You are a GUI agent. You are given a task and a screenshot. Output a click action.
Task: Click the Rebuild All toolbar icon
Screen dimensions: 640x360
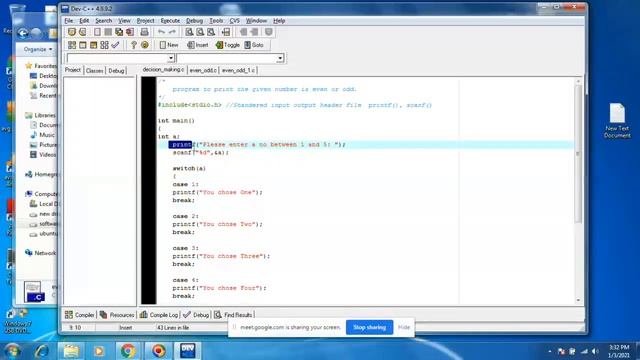[x=104, y=45]
